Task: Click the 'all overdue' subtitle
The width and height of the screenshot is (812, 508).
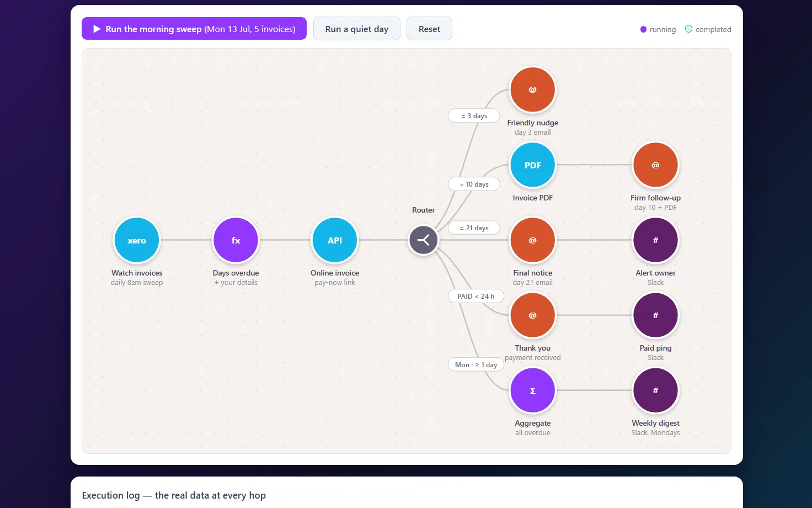Action: pos(533,433)
